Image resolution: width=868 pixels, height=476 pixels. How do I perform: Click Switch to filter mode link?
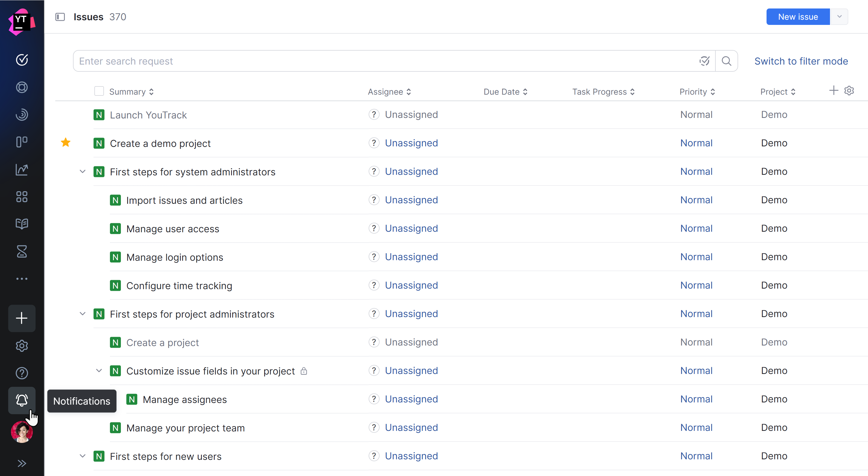(801, 61)
